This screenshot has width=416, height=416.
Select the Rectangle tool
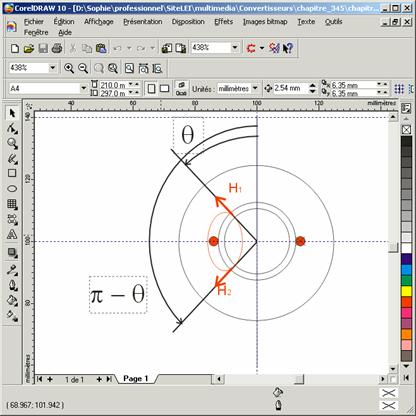click(12, 173)
